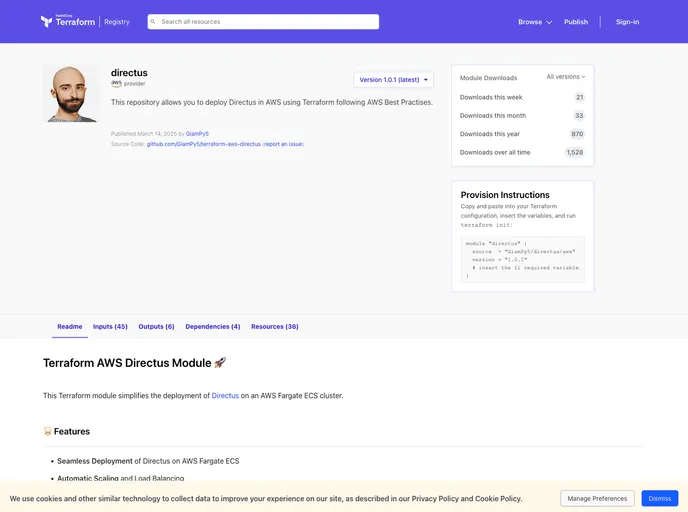The width and height of the screenshot is (688, 512).
Task: Click the HashiCorp Terraform logo
Action: (x=68, y=21)
